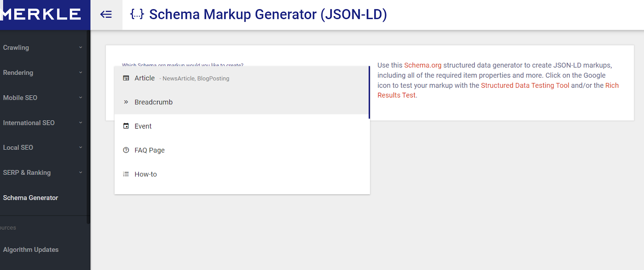Screen dimensions: 644x270
Task: Click the curly-braces schema icon in header
Action: (137, 15)
